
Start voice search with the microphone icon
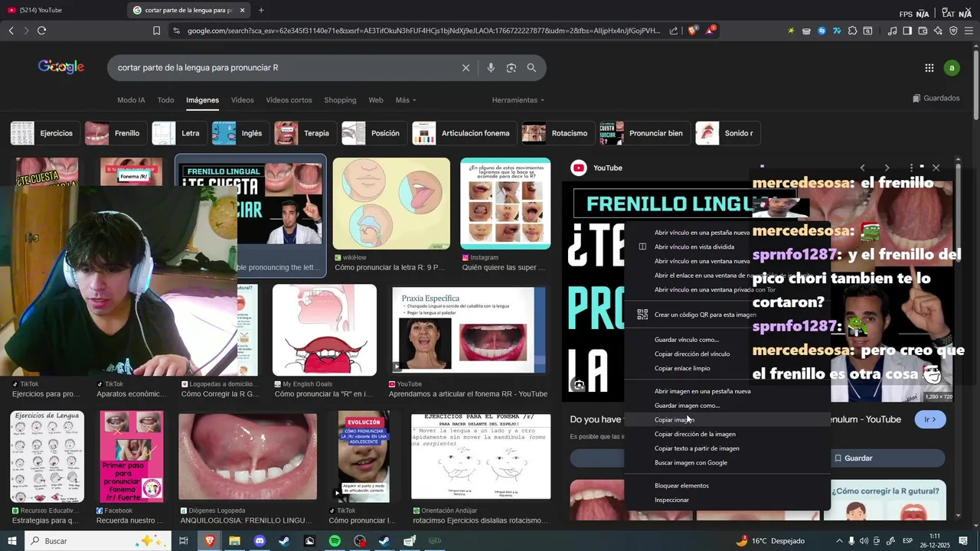point(491,68)
